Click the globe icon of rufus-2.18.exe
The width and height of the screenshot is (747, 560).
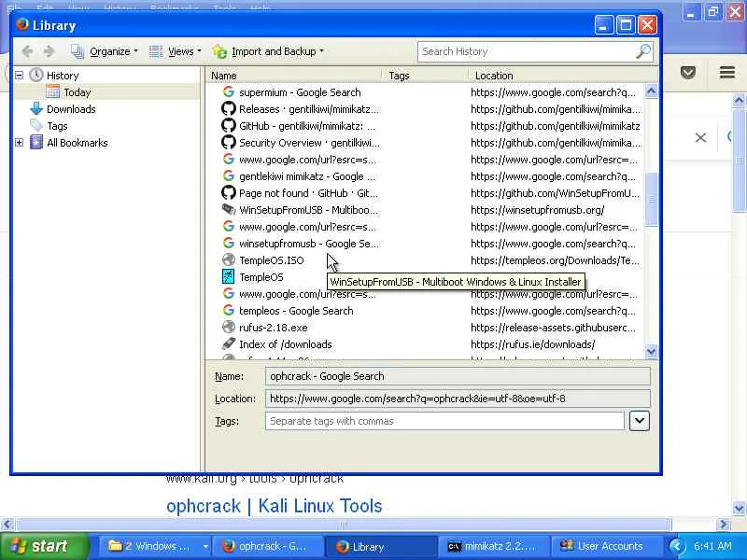(229, 328)
